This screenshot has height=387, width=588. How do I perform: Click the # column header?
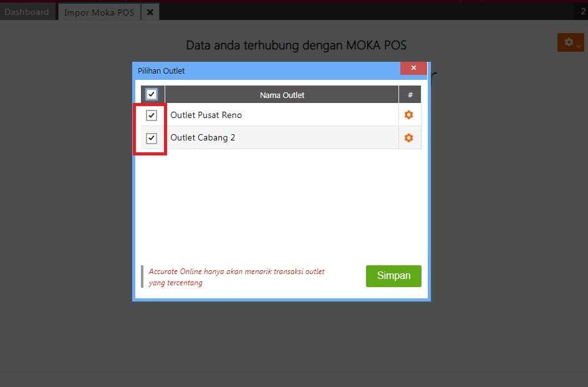pyautogui.click(x=410, y=95)
